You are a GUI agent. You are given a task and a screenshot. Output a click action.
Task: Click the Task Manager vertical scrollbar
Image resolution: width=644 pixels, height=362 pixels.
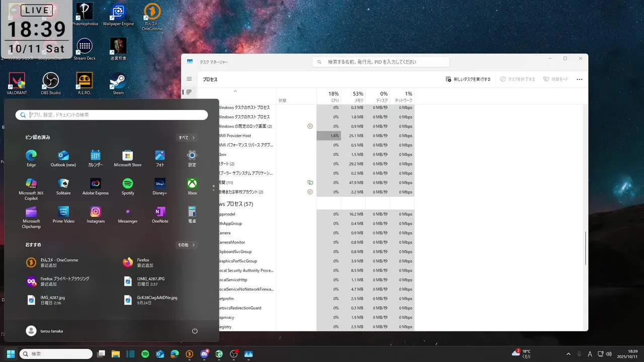[586, 248]
